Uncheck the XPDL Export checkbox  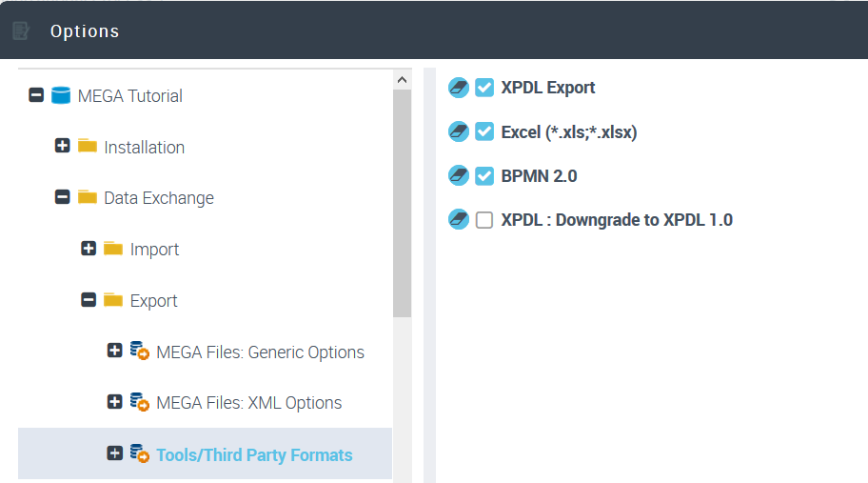tap(484, 88)
